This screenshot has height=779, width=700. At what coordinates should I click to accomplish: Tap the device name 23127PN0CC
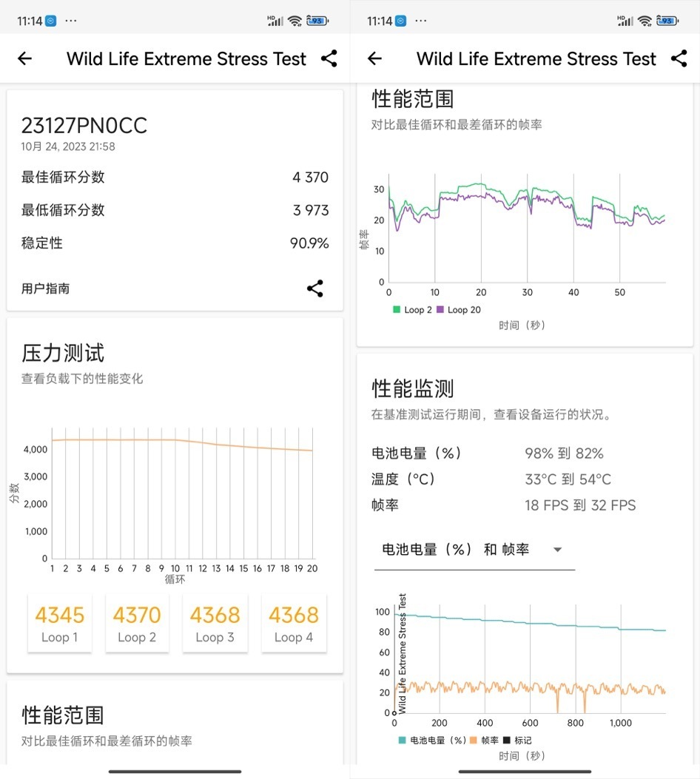click(x=84, y=126)
